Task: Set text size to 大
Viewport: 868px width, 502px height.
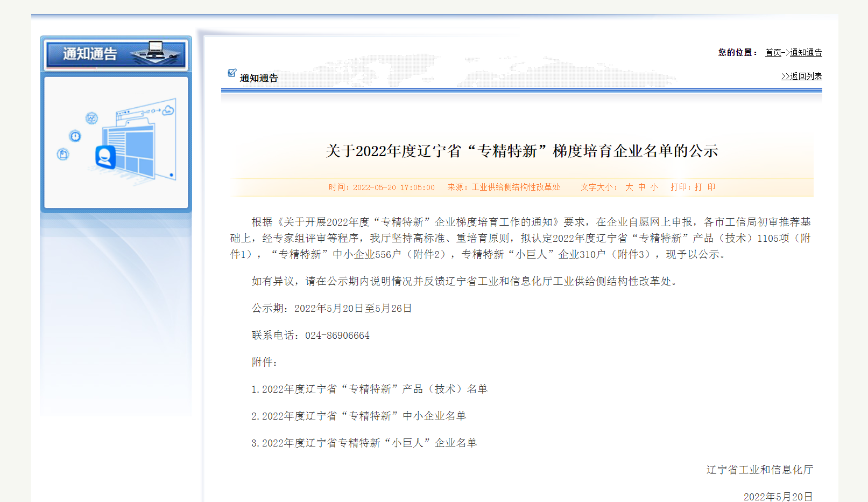Action: click(x=629, y=187)
